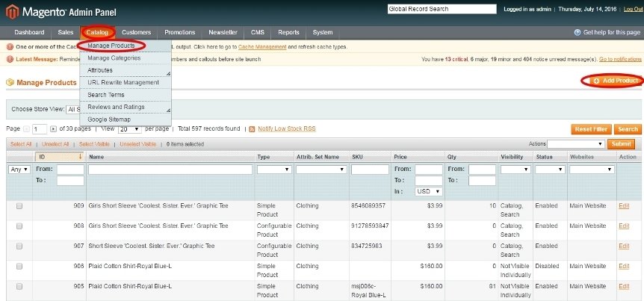Go to previous page arrow icon

pos(26,129)
